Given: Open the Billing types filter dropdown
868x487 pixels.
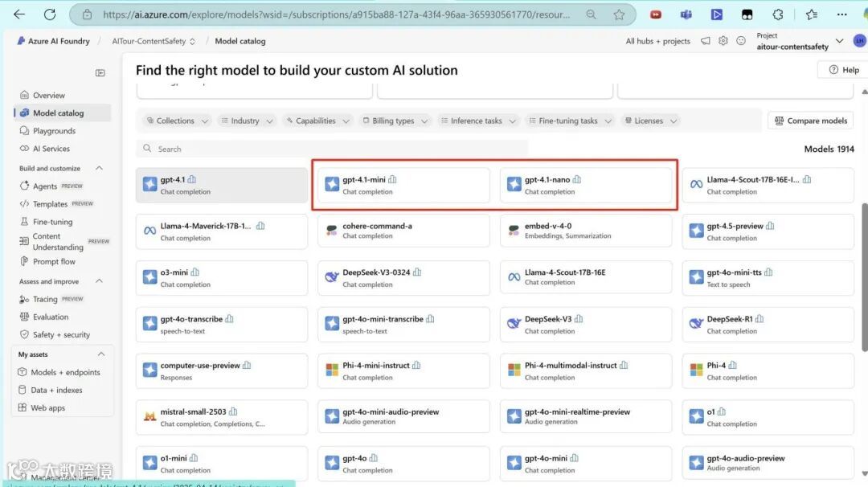Looking at the screenshot, I should 395,121.
